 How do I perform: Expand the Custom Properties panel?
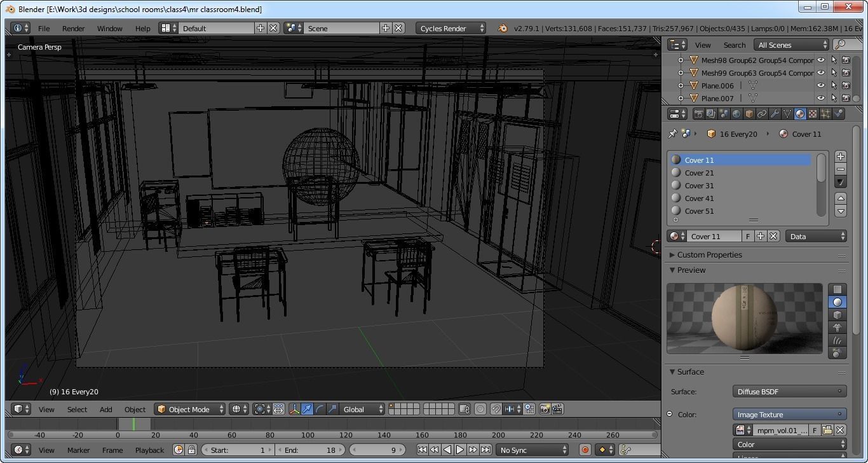709,254
